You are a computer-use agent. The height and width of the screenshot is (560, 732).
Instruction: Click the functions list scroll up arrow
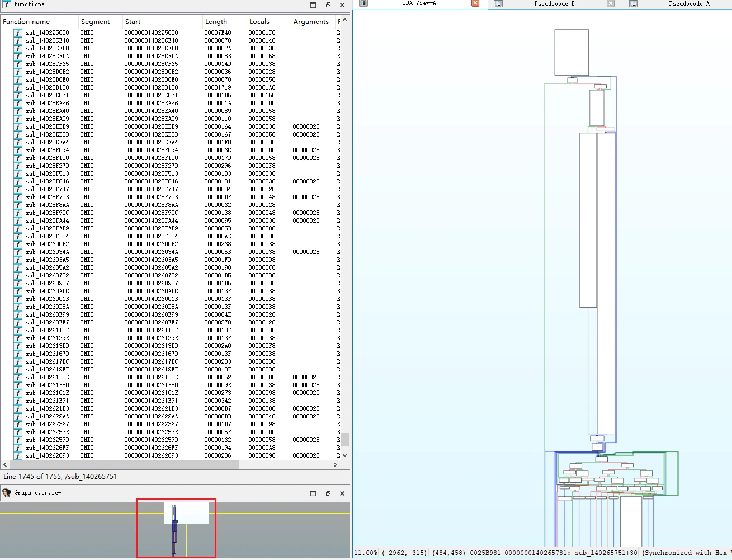click(345, 20)
